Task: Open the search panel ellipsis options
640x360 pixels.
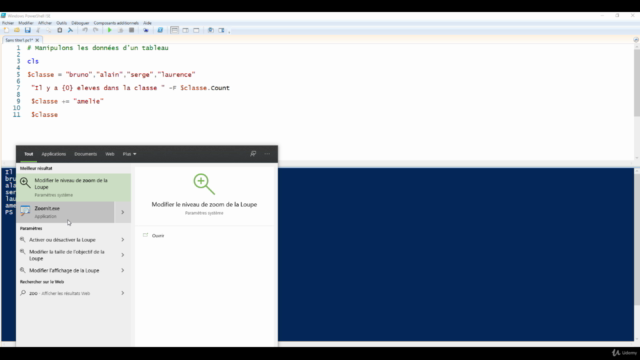Action: (267, 154)
